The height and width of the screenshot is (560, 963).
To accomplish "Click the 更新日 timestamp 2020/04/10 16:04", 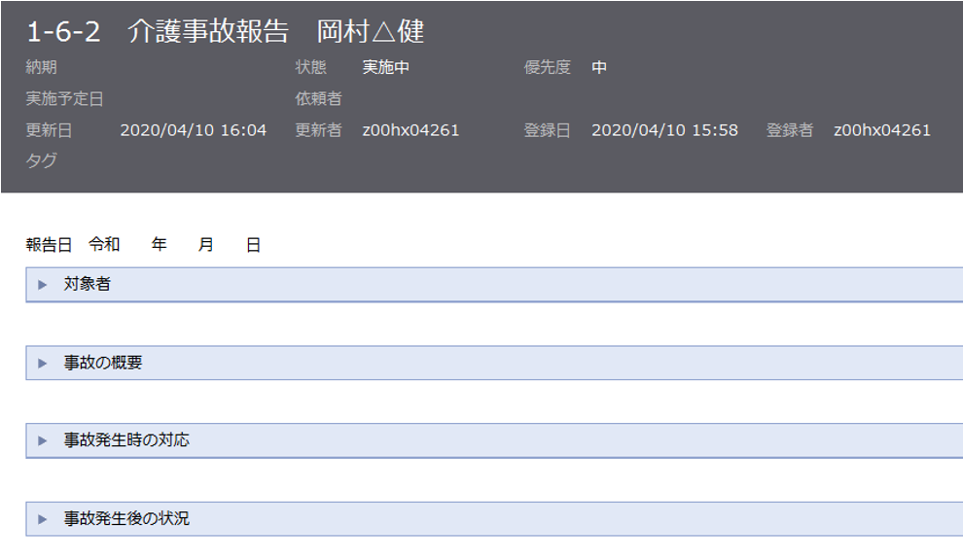I will pos(193,130).
